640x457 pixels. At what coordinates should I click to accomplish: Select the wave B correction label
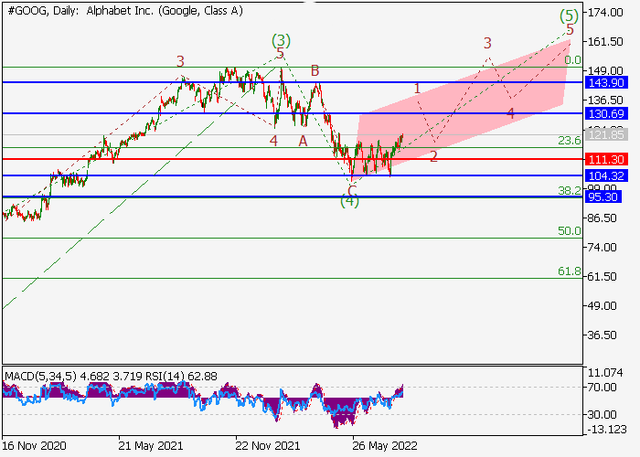pos(314,70)
